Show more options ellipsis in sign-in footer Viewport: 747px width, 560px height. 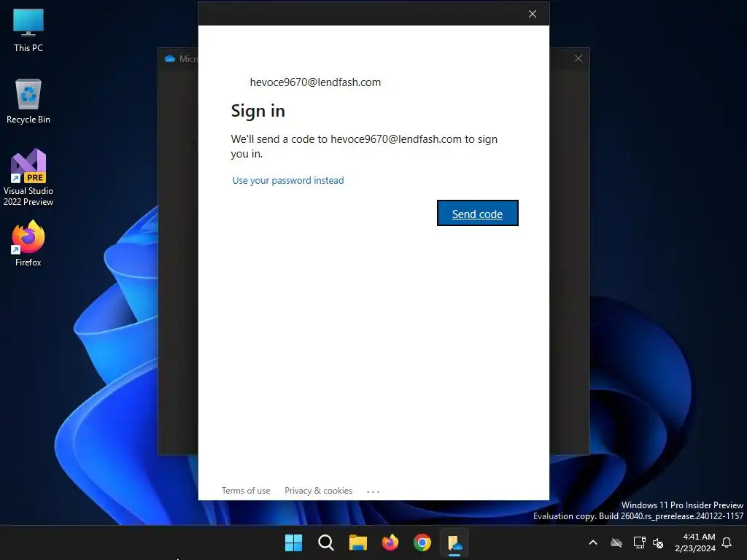click(x=373, y=491)
